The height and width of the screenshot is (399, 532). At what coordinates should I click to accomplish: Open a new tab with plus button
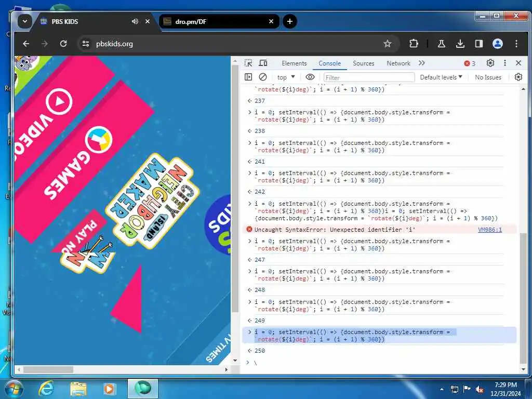coord(290,21)
